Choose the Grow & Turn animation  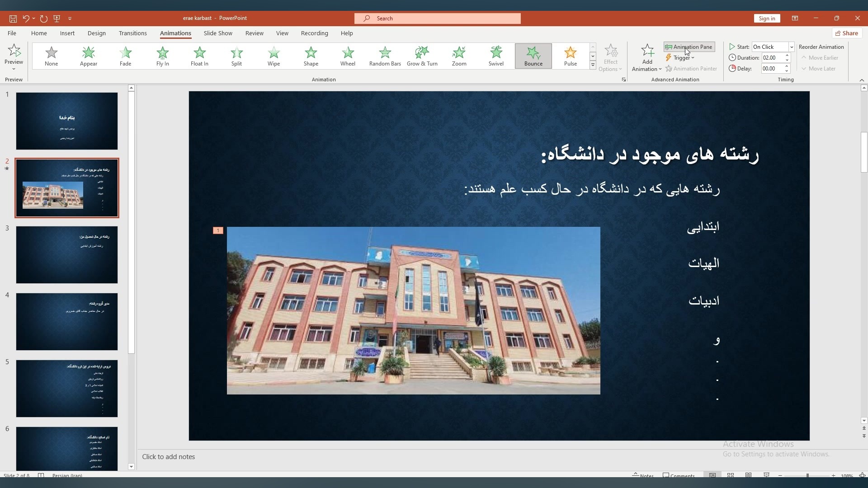coord(422,56)
